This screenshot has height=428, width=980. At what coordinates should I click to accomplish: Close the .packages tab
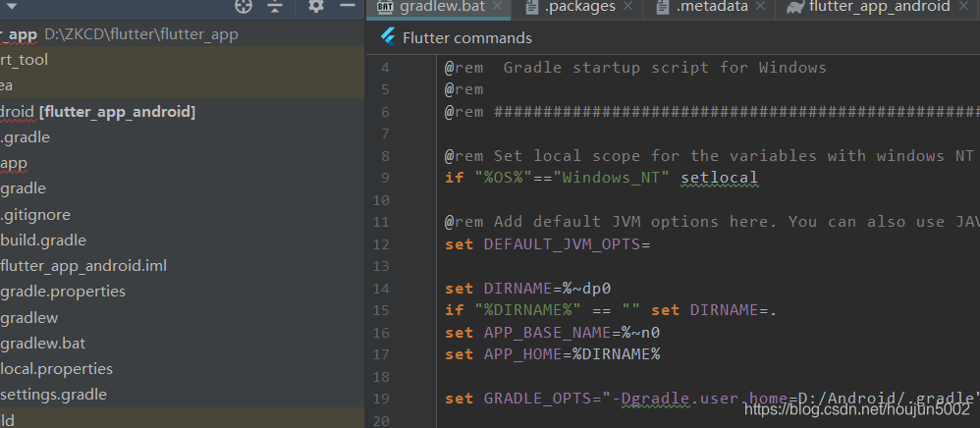(628, 6)
